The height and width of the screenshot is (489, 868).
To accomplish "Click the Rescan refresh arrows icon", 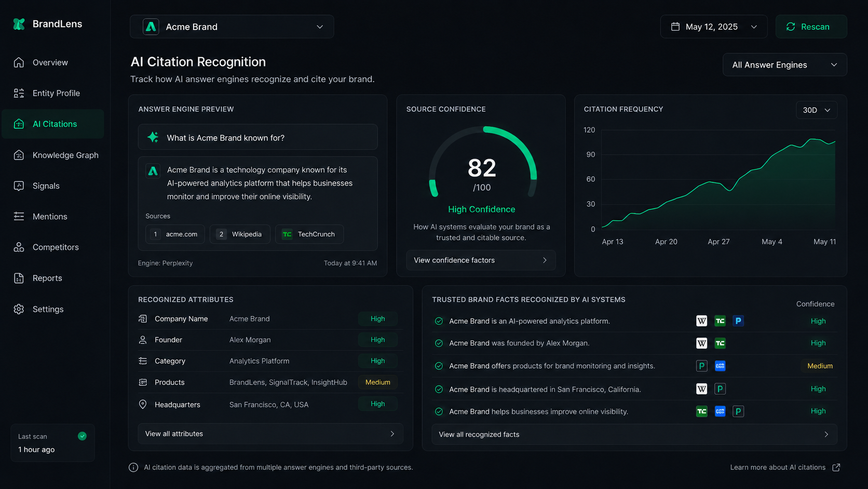I will (x=791, y=27).
